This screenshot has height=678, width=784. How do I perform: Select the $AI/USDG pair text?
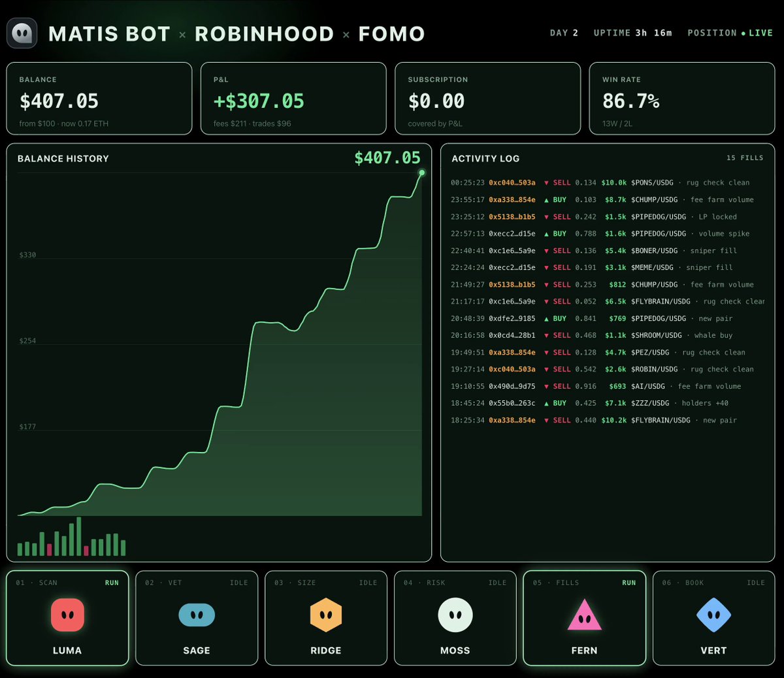tap(648, 387)
